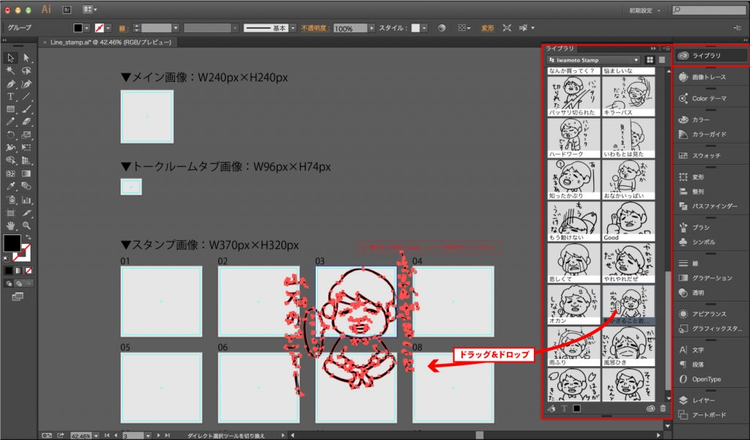This screenshot has height=440, width=750.
Task: Switch library to list view
Action: [662, 60]
